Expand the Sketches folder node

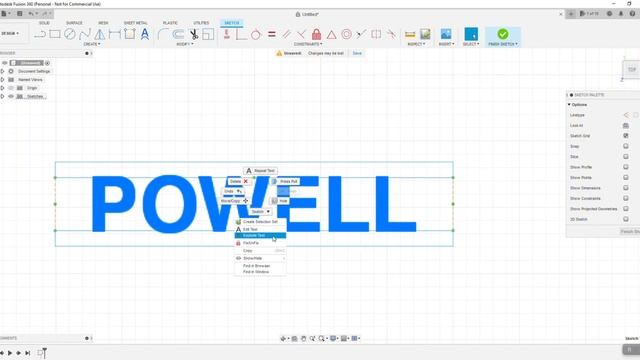pyautogui.click(x=2, y=96)
